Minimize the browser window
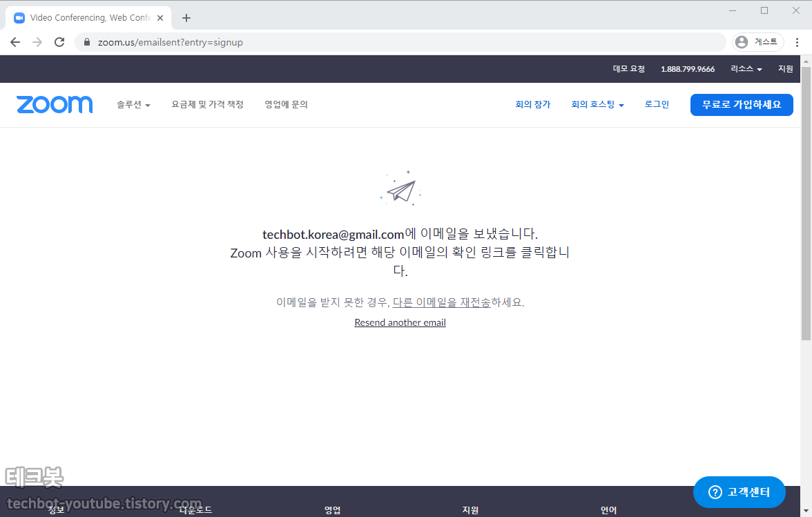Screen dimensions: 812x517 (x=732, y=10)
